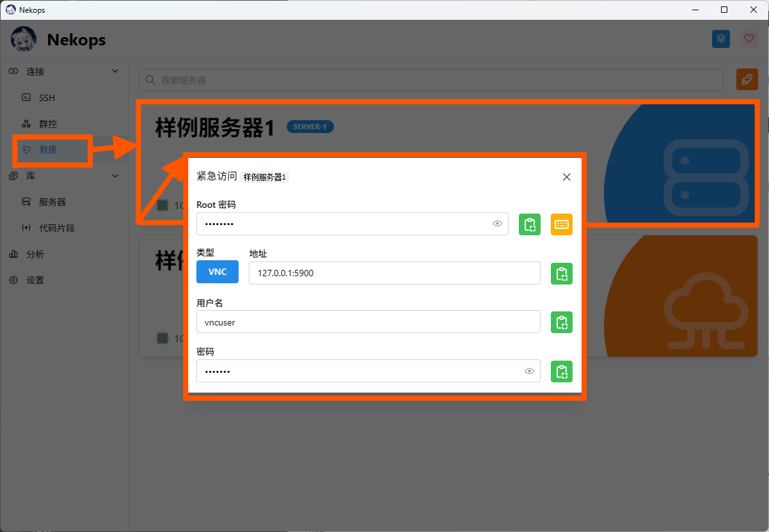This screenshot has height=532, width=769.
Task: Collapse the 库 sidebar section
Action: pyautogui.click(x=115, y=176)
